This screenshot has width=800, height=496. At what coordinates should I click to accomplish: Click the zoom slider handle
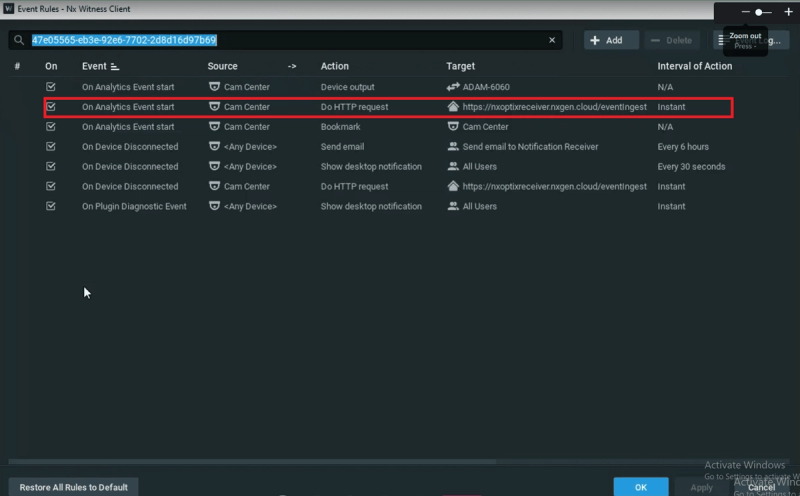[x=759, y=12]
